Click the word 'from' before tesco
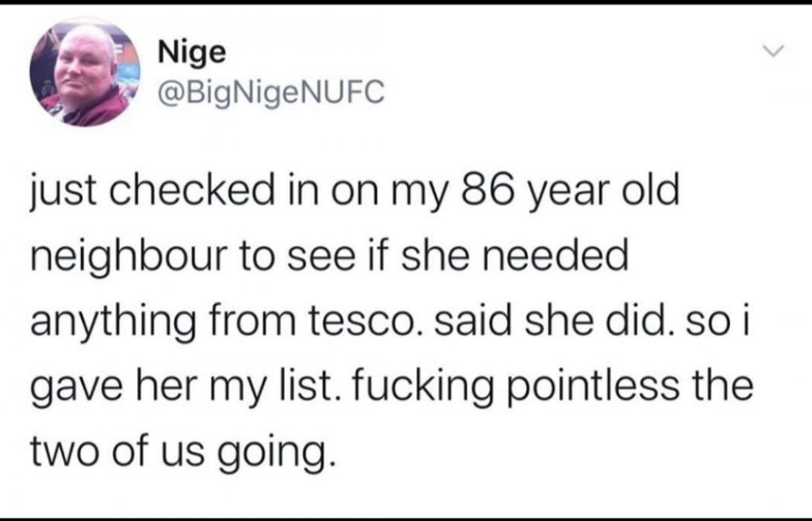The image size is (812, 521). click(253, 321)
